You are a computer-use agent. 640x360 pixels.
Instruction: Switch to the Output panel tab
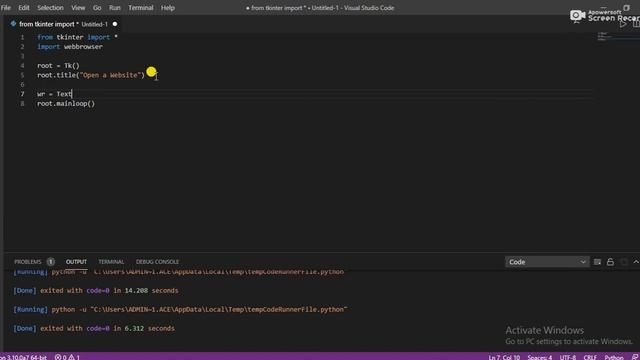[76, 262]
